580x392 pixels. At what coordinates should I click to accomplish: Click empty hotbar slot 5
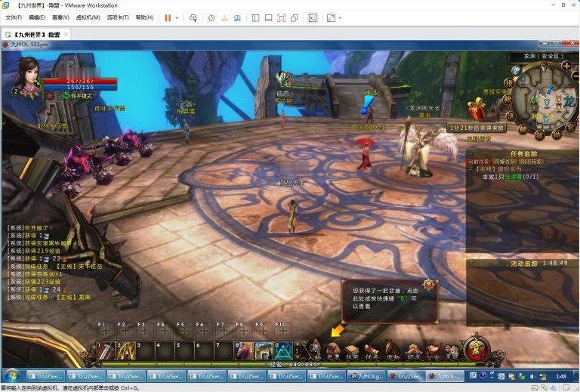(x=184, y=350)
